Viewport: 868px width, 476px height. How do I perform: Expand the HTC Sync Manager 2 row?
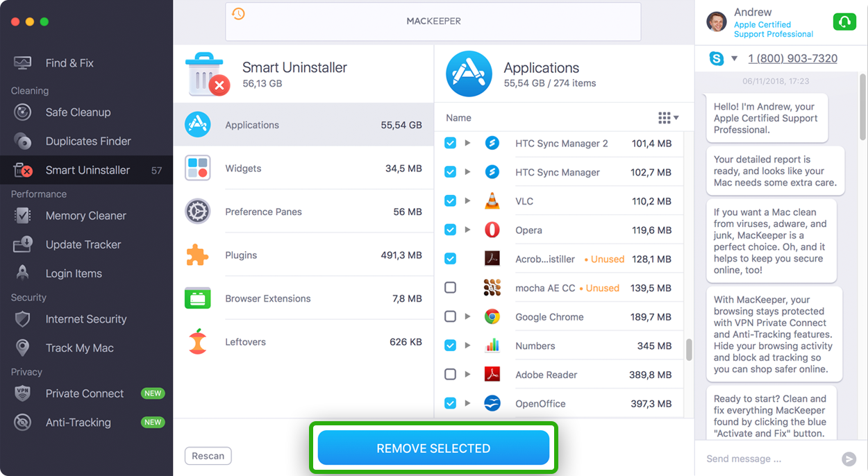tap(467, 143)
